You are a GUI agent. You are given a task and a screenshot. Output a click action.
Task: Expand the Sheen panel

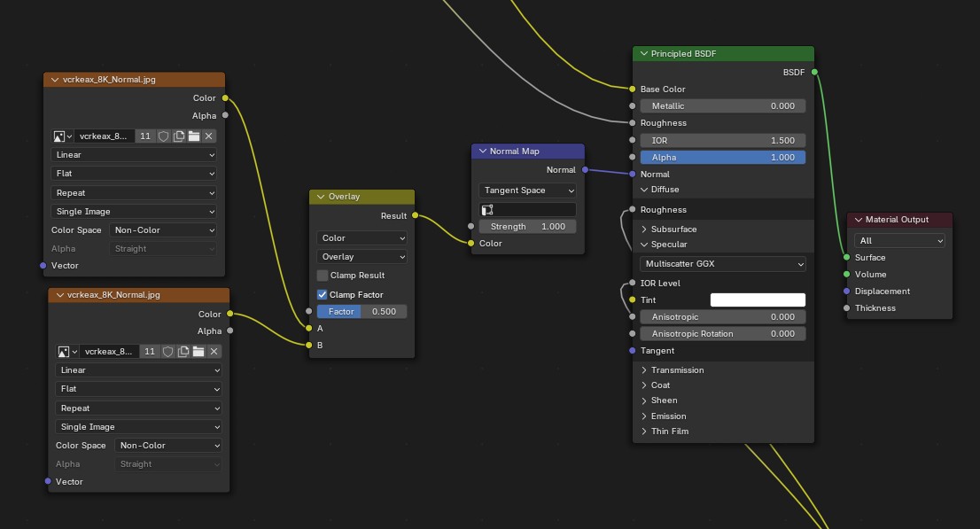tap(644, 401)
